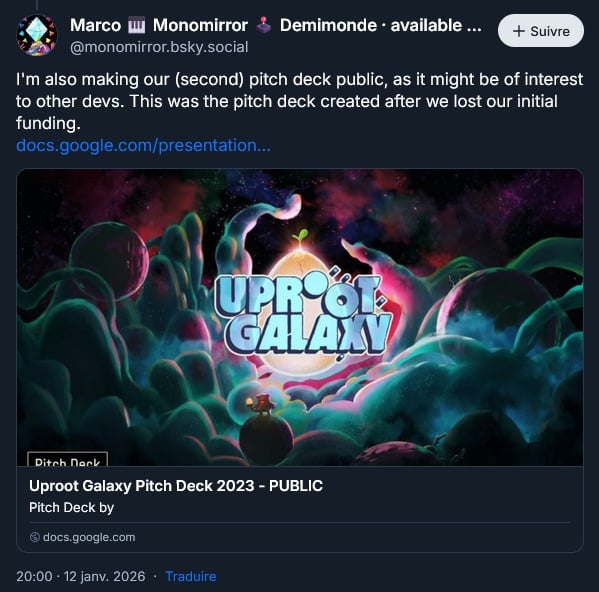
Task: Open the @monomirror.bsky.social handle
Action: [x=159, y=47]
